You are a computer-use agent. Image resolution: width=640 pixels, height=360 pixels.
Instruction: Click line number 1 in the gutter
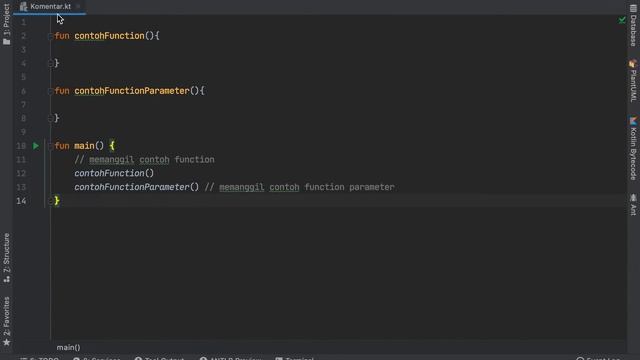24,22
